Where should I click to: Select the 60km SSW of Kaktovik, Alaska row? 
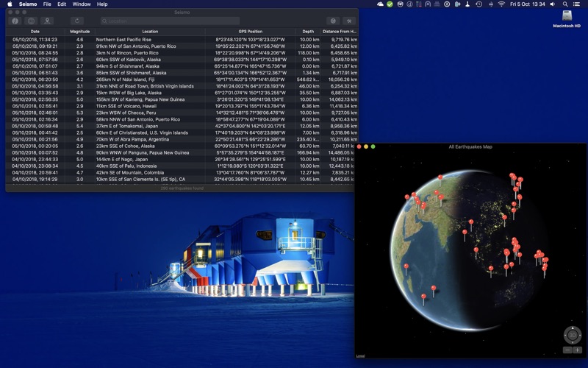182,60
